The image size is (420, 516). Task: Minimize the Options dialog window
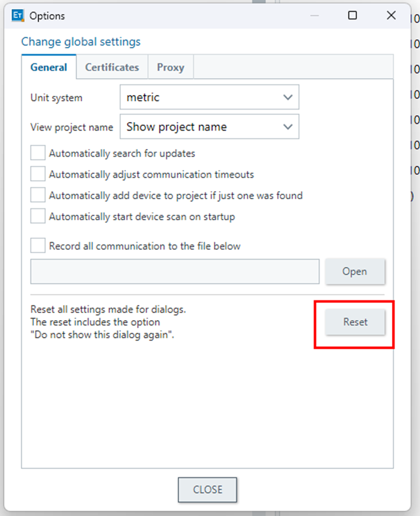[x=314, y=16]
